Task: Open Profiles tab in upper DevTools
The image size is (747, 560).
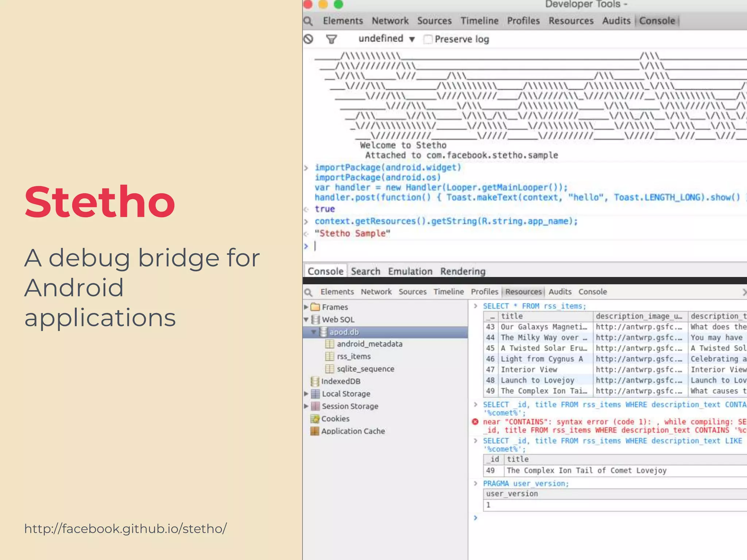Action: (523, 21)
